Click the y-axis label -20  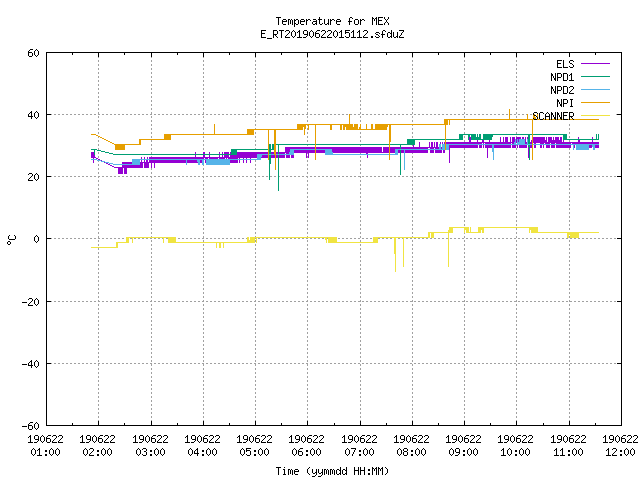coord(31,302)
